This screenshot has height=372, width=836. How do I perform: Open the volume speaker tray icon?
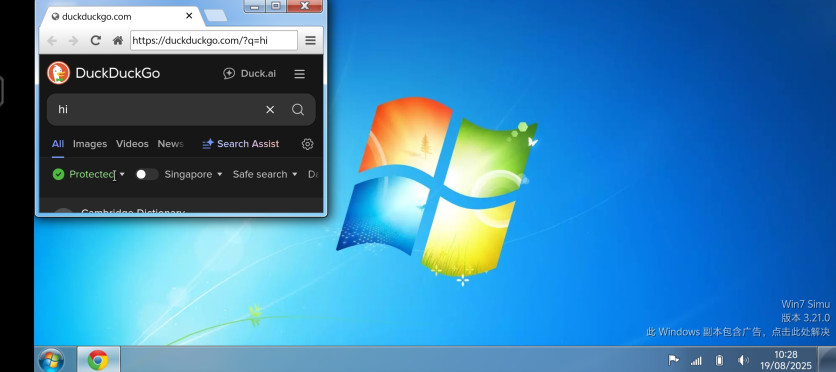coord(743,360)
